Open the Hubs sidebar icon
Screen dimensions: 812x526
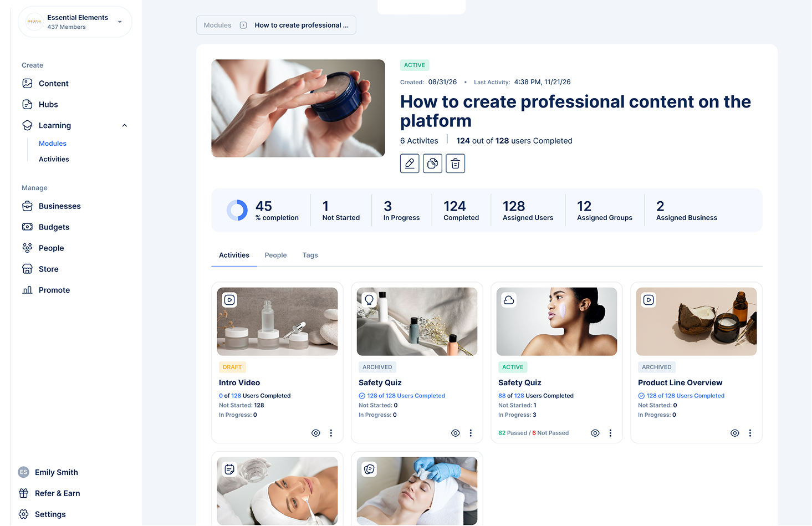[x=27, y=104]
